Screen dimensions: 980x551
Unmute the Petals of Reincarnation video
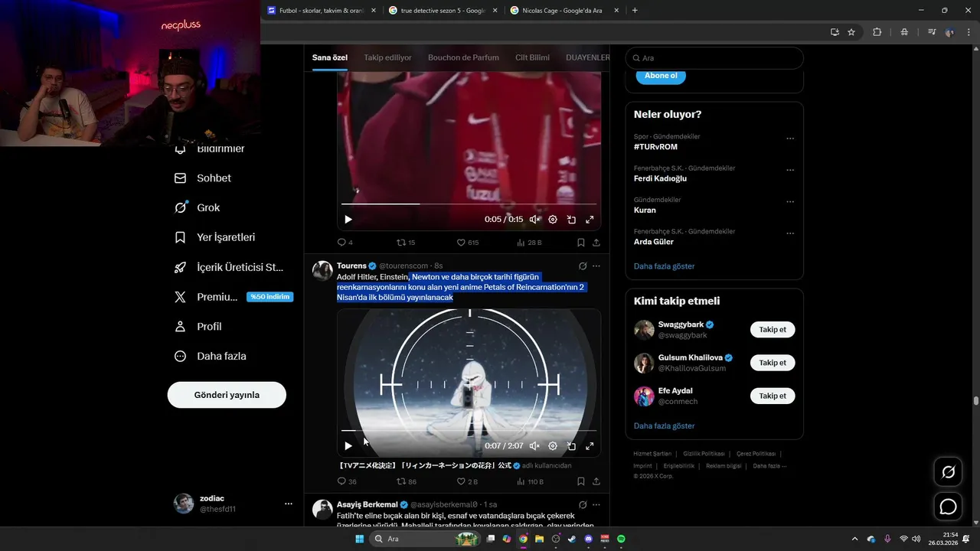click(x=534, y=446)
